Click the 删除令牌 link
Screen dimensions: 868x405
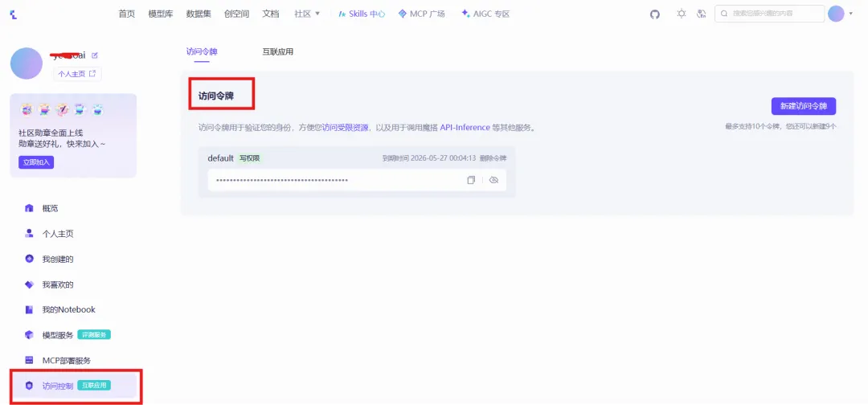click(x=493, y=158)
